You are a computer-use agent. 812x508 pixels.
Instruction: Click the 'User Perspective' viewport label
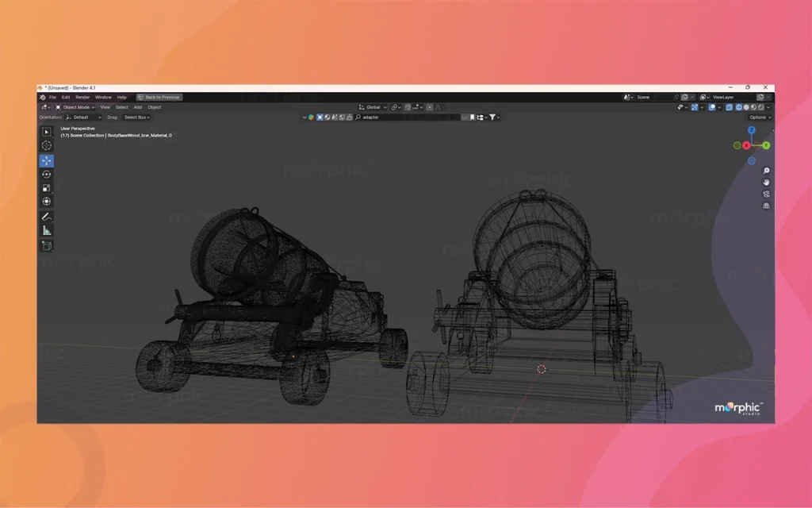coord(78,128)
